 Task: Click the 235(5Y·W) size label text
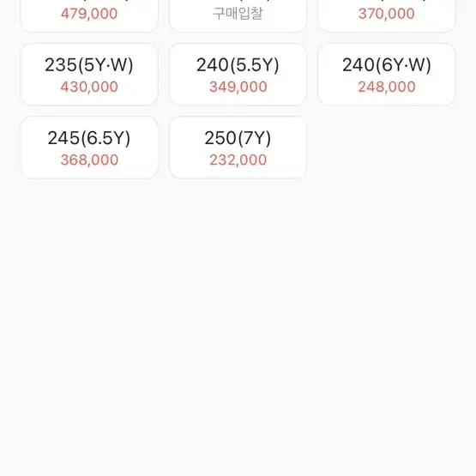coord(89,65)
